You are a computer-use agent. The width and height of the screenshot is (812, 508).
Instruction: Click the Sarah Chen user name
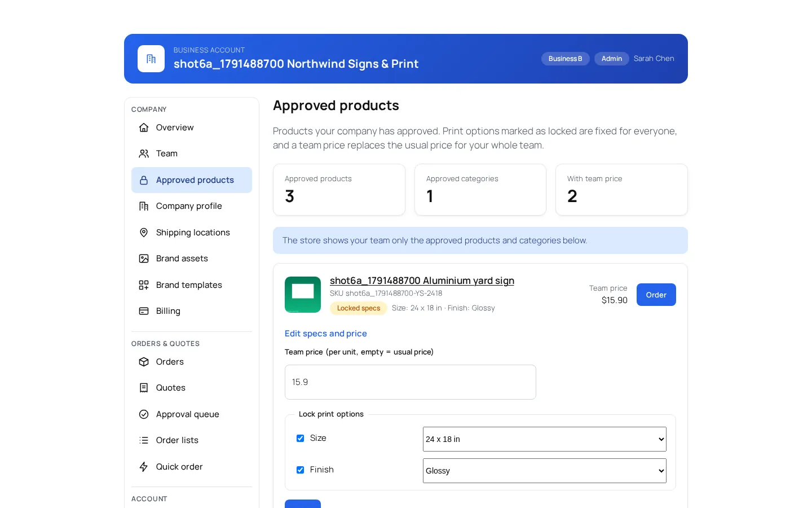point(654,59)
